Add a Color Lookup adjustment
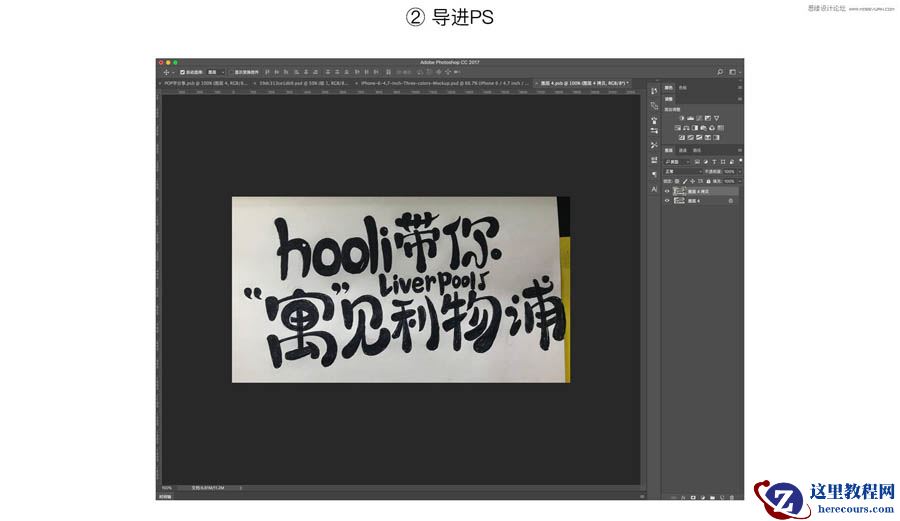 tap(720, 128)
